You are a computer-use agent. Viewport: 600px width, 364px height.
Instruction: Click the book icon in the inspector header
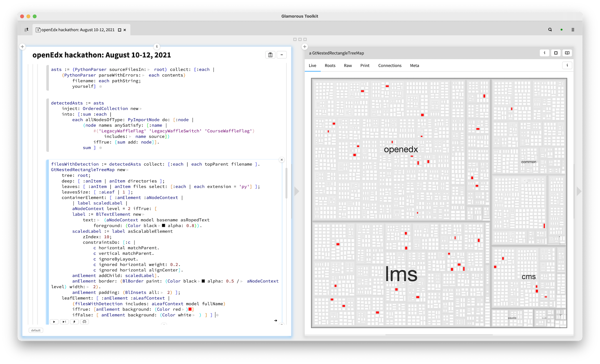[567, 53]
